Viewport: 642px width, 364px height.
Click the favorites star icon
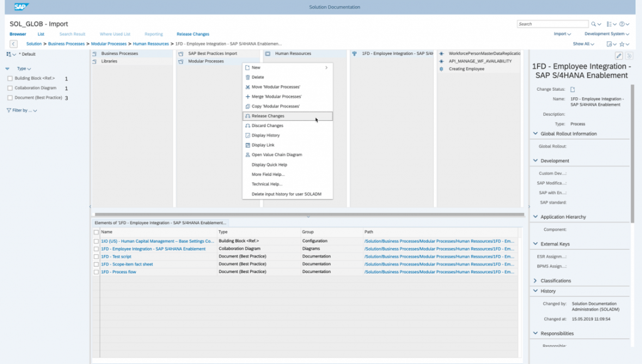622,44
